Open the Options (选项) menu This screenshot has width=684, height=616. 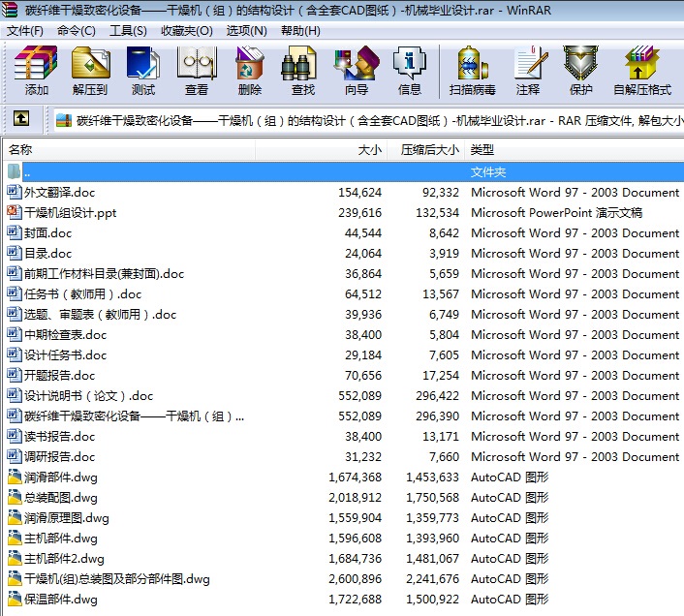pyautogui.click(x=246, y=31)
